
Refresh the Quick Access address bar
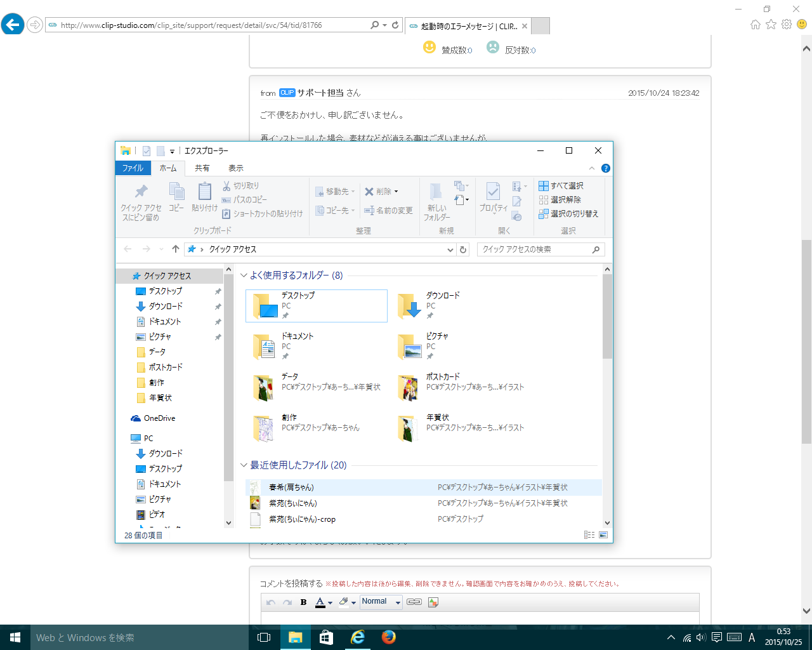coord(463,249)
